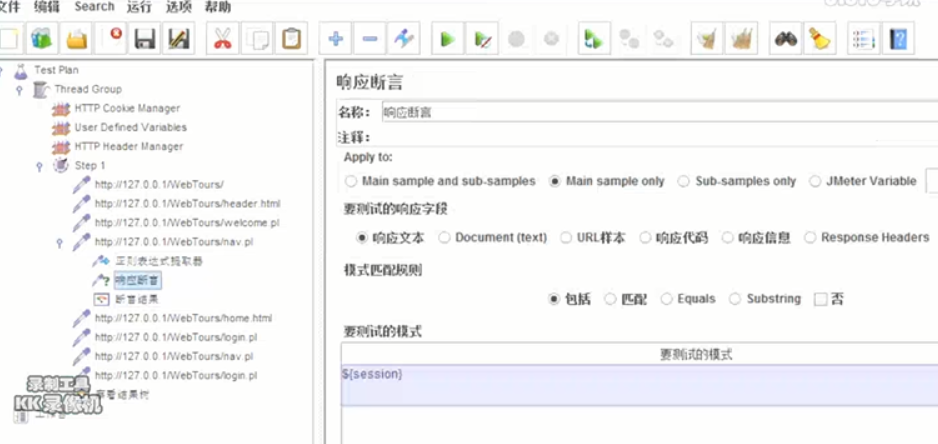Choose 响应信息 response field
Viewport: 938px width, 444px height.
point(756,238)
